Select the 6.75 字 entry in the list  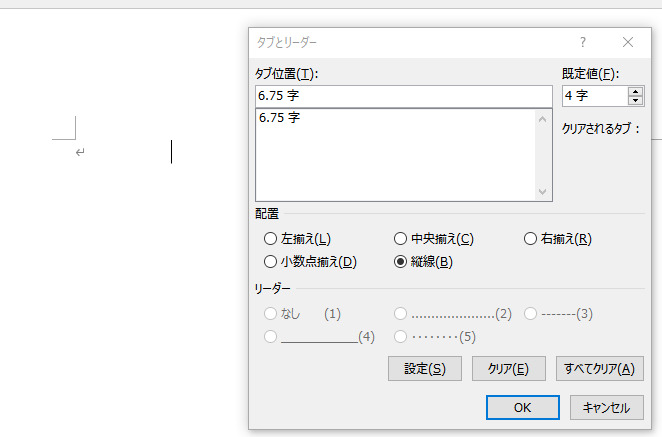[x=280, y=118]
